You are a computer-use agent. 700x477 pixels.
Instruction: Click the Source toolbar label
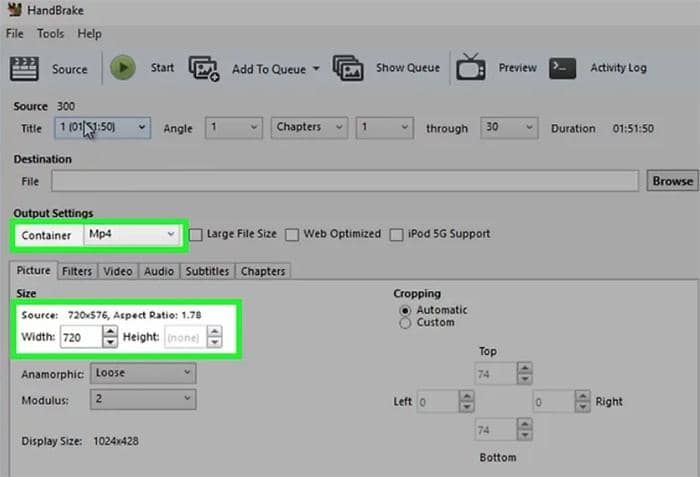70,69
